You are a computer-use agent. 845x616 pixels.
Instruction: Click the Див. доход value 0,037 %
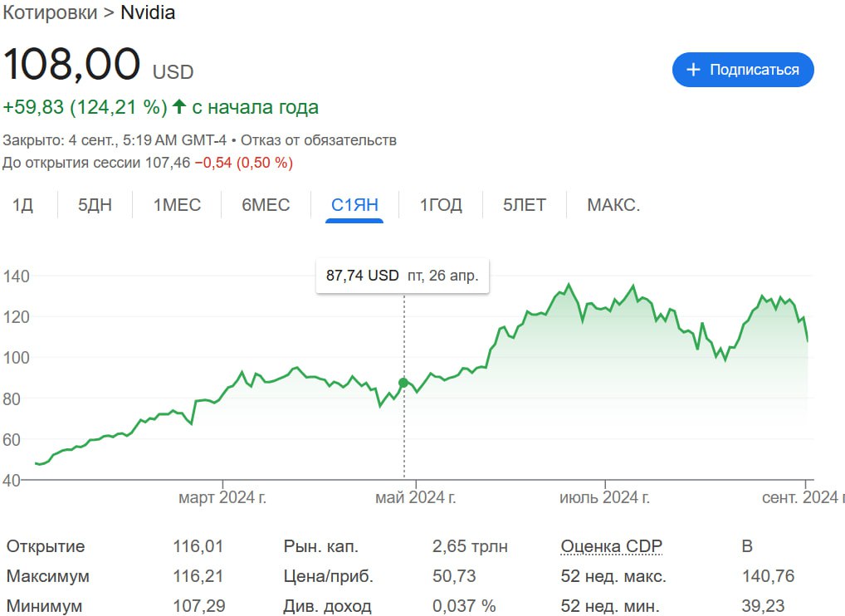463,606
